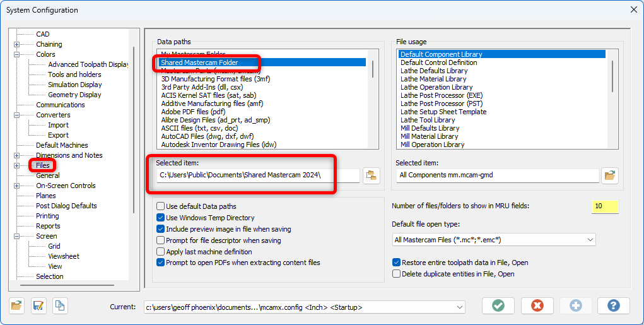Select Import under Converters

pos(58,125)
